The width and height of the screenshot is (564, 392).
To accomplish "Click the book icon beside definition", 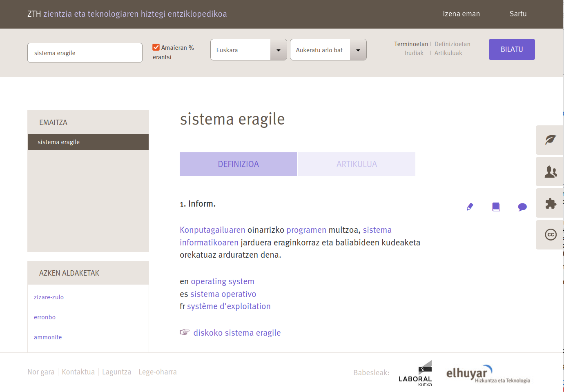I will (x=496, y=207).
